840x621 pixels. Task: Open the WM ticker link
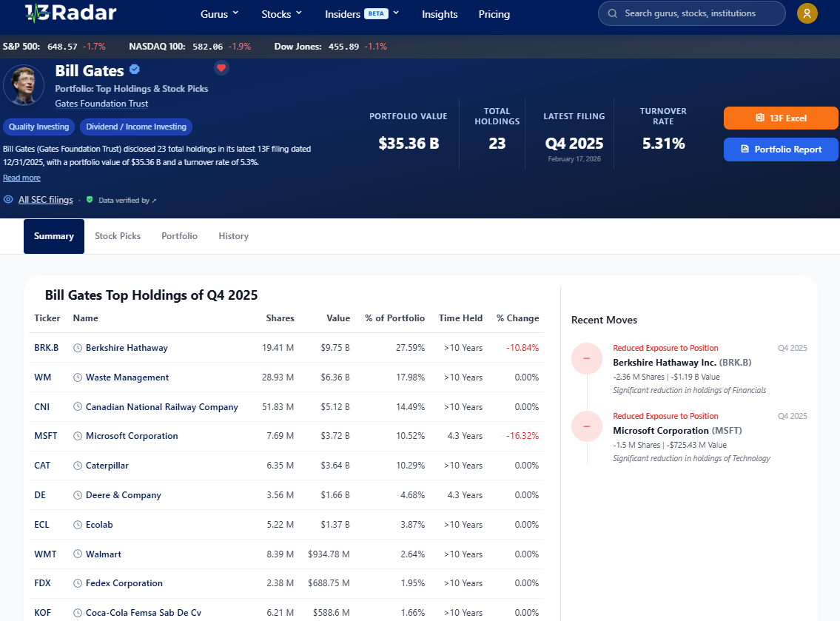click(x=43, y=377)
